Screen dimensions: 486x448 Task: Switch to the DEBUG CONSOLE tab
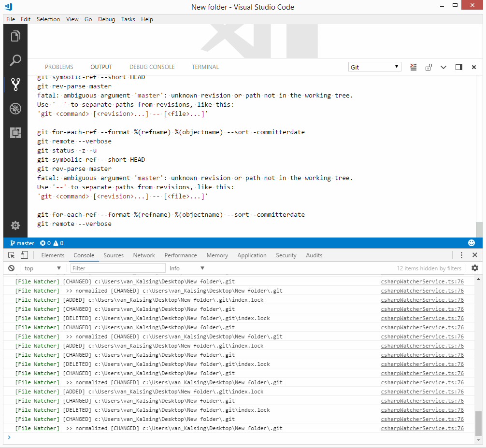[152, 67]
